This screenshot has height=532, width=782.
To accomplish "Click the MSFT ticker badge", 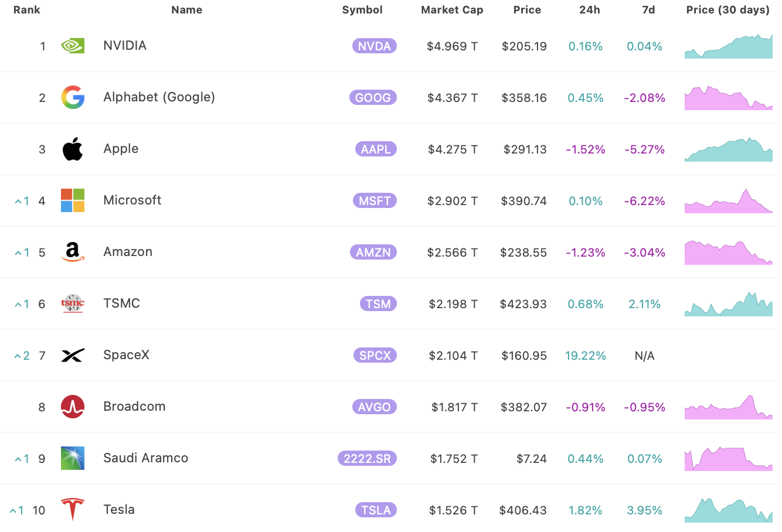I will [375, 200].
